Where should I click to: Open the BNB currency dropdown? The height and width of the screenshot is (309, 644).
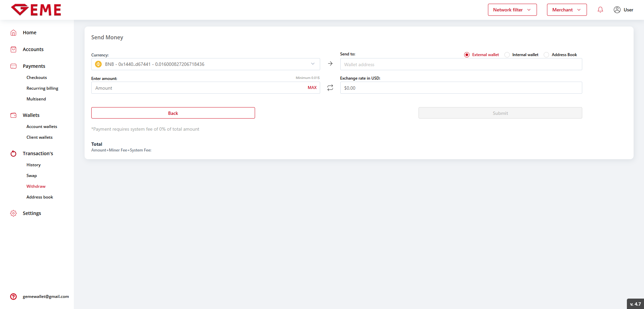pos(205,64)
